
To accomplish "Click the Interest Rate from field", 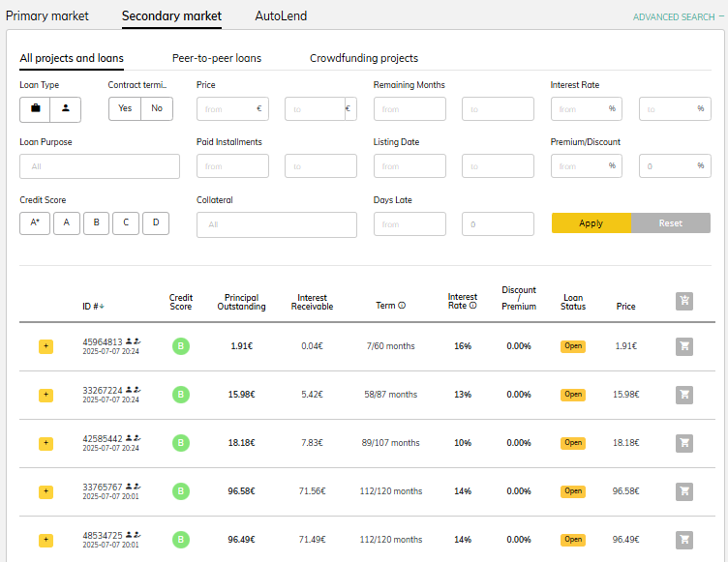I will coord(587,109).
